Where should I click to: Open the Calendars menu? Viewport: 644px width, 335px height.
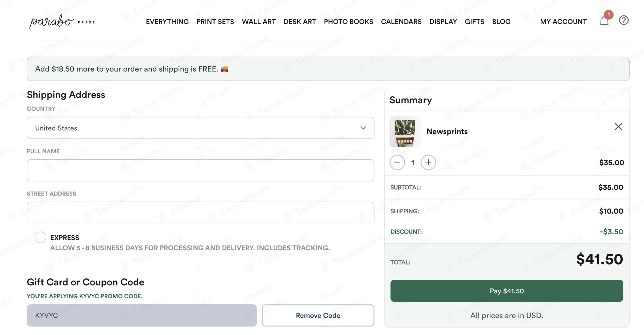pyautogui.click(x=401, y=22)
